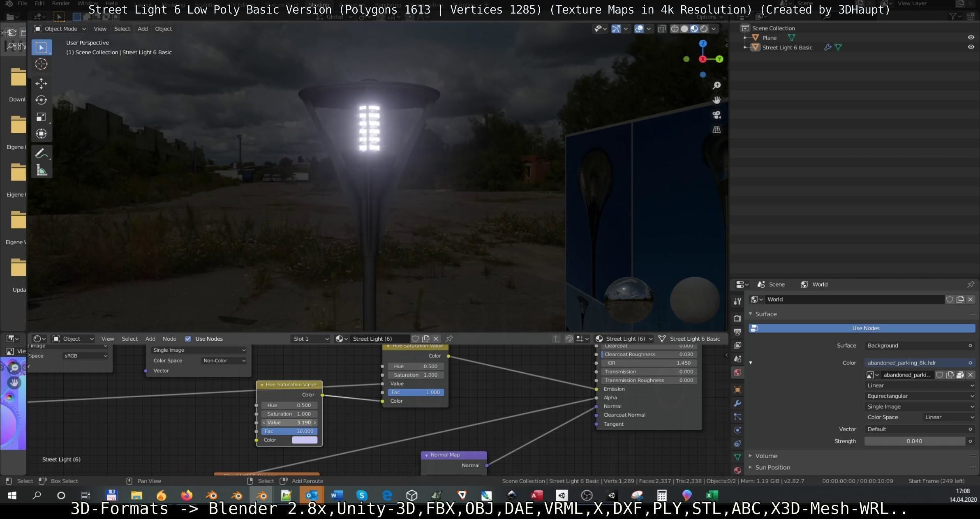
Task: Open the viewport Select menu
Action: point(122,29)
